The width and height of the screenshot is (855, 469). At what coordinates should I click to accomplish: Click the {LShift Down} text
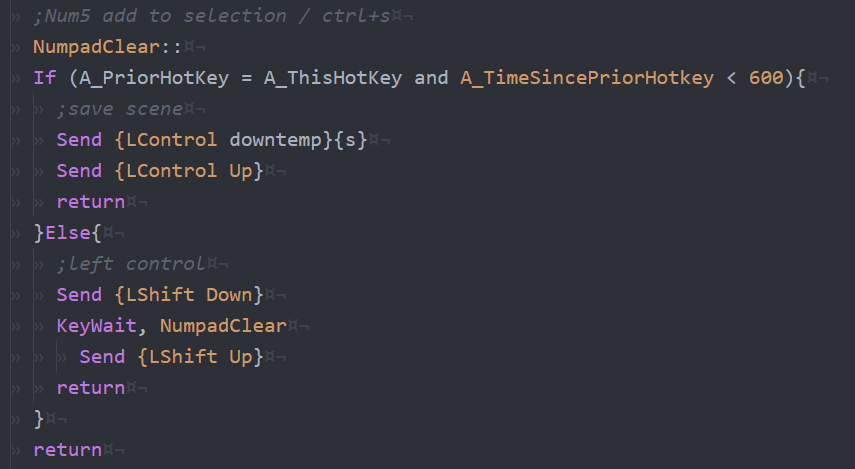click(189, 295)
